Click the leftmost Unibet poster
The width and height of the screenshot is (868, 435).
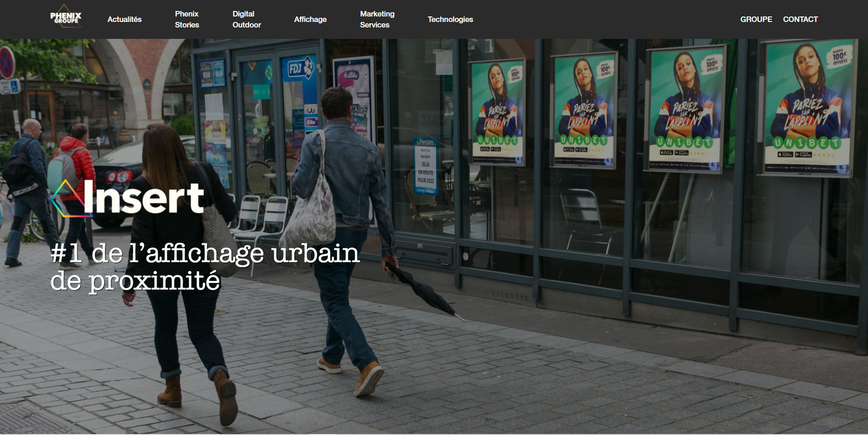pyautogui.click(x=497, y=112)
